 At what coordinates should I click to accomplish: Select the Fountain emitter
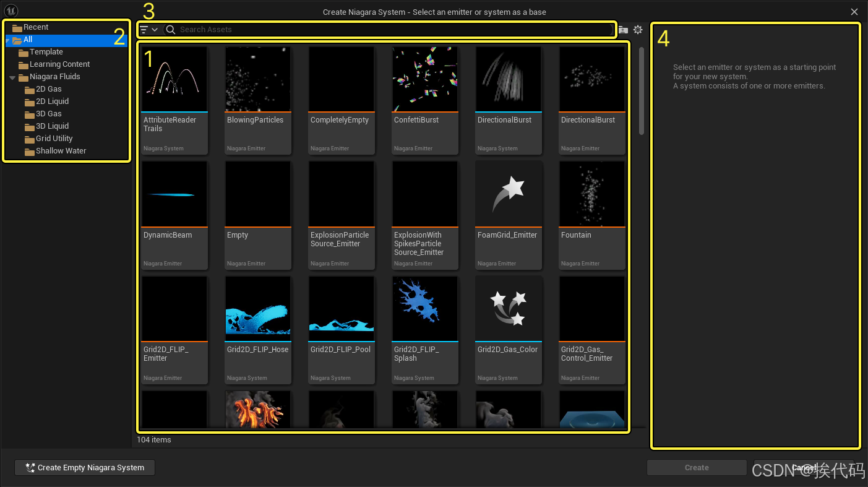[x=592, y=215]
